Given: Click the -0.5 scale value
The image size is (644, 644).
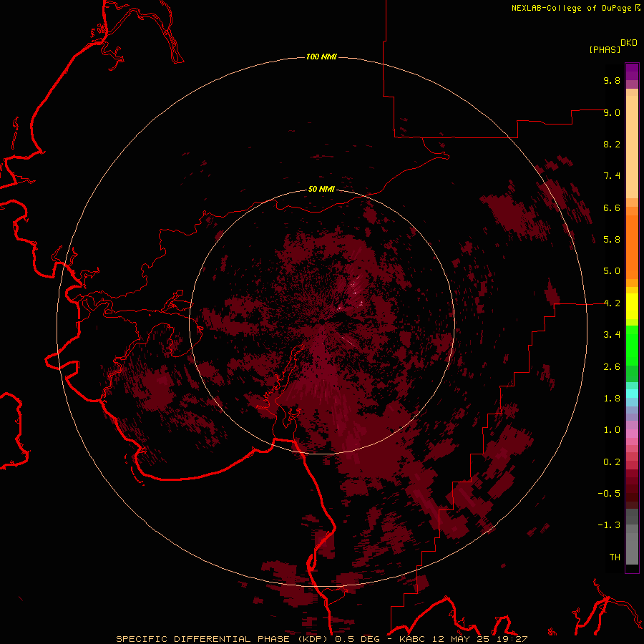Looking at the screenshot, I should click(609, 494).
